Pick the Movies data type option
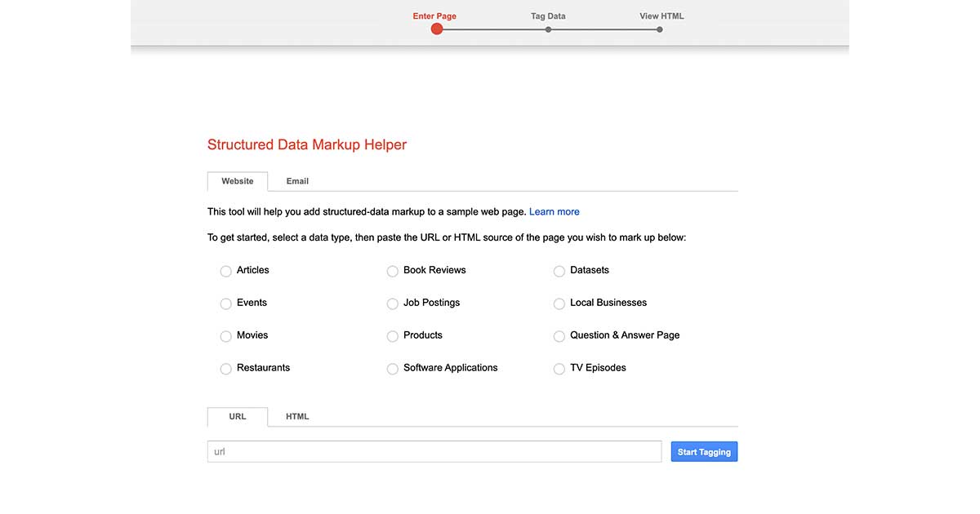The image size is (980, 514). tap(226, 336)
